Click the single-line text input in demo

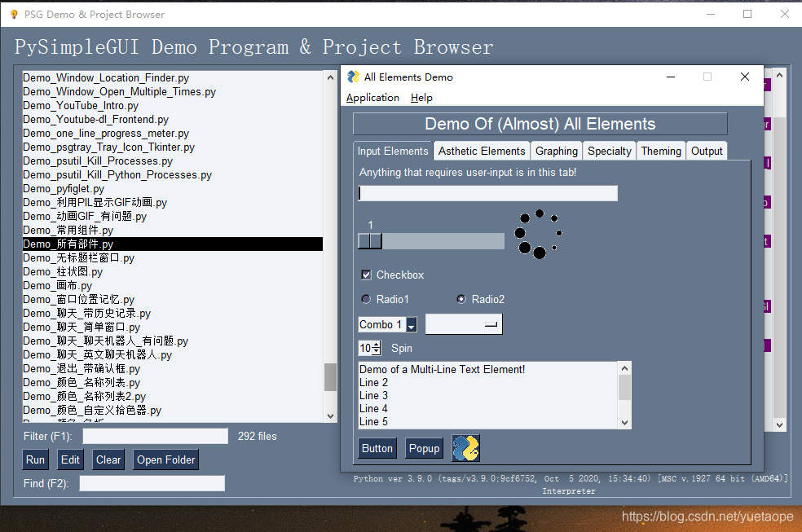coord(488,193)
